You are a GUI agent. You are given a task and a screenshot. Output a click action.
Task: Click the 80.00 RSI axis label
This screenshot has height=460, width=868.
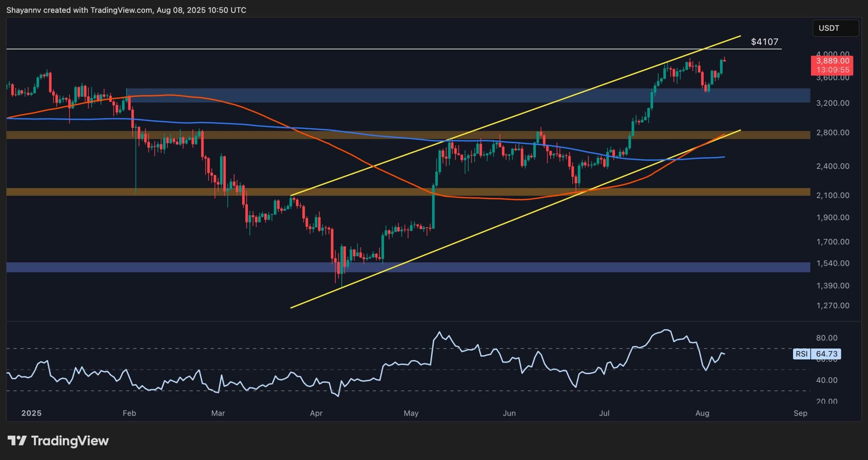[x=827, y=338]
